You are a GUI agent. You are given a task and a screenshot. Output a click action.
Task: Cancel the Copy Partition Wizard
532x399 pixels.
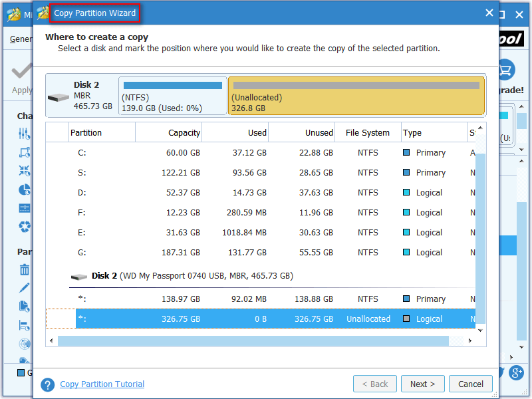(471, 384)
